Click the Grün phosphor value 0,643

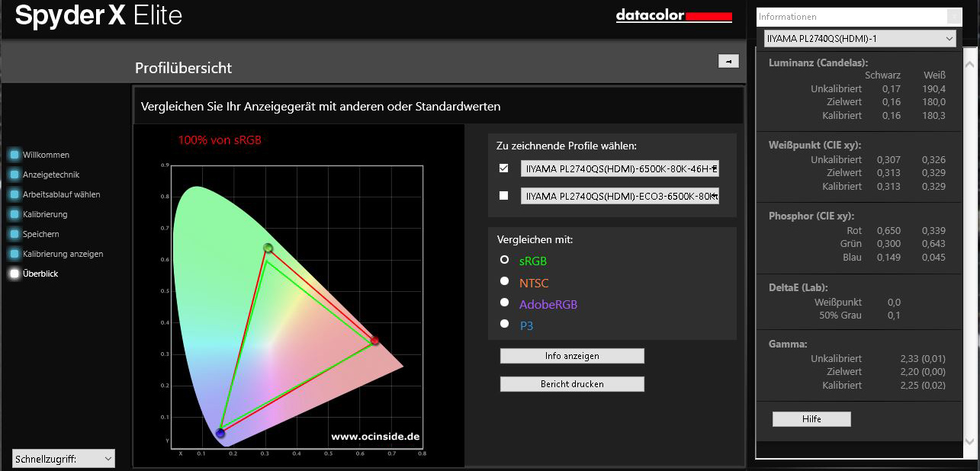(933, 244)
